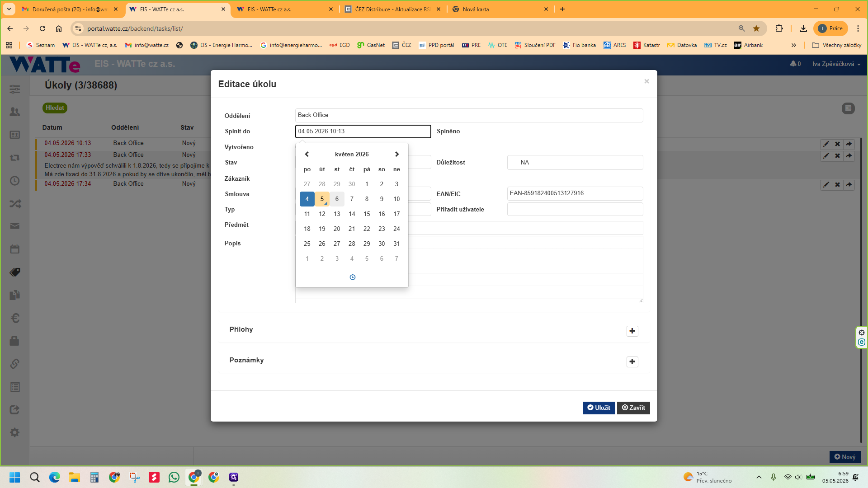Click the notification bell icon in header
868x488 pixels.
[x=793, y=64]
